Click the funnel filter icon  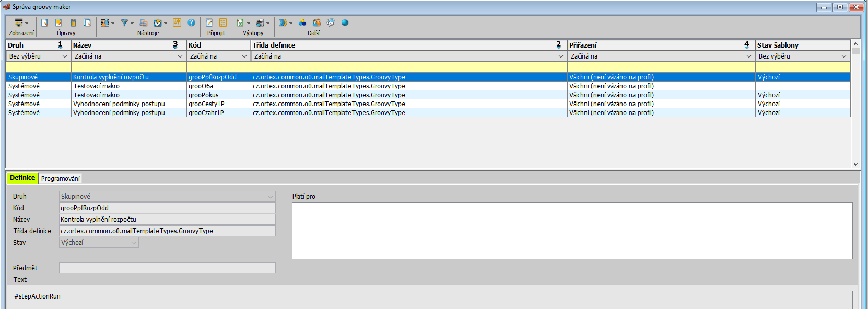tap(124, 22)
